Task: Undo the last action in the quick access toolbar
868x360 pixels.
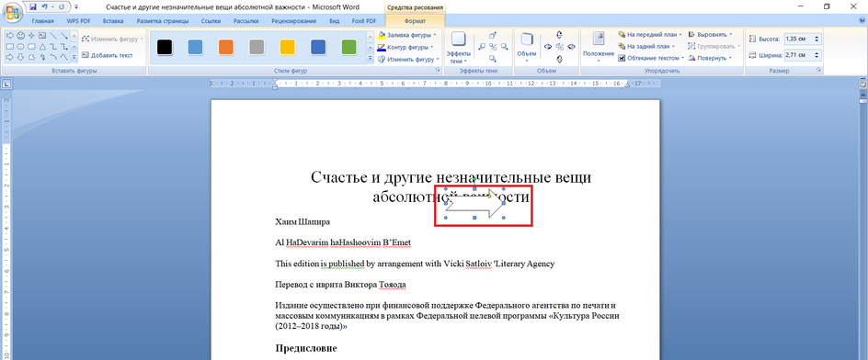Action: tap(44, 7)
